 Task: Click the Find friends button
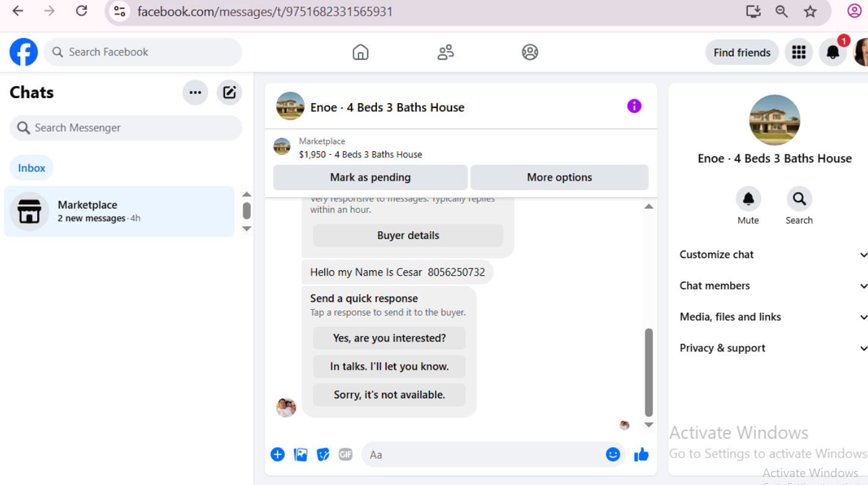742,52
